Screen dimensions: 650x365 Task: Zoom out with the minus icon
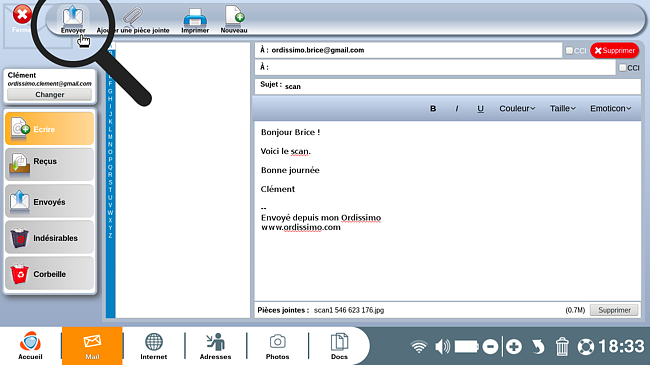pyautogui.click(x=490, y=346)
